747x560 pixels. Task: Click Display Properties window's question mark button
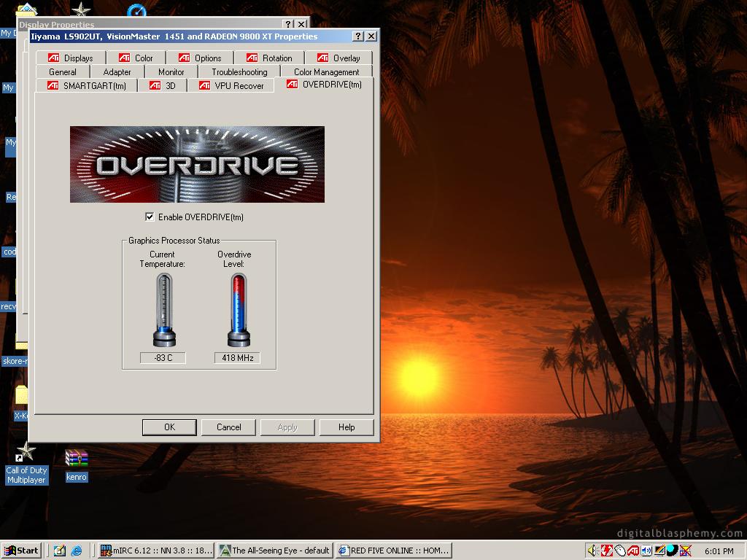(287, 24)
